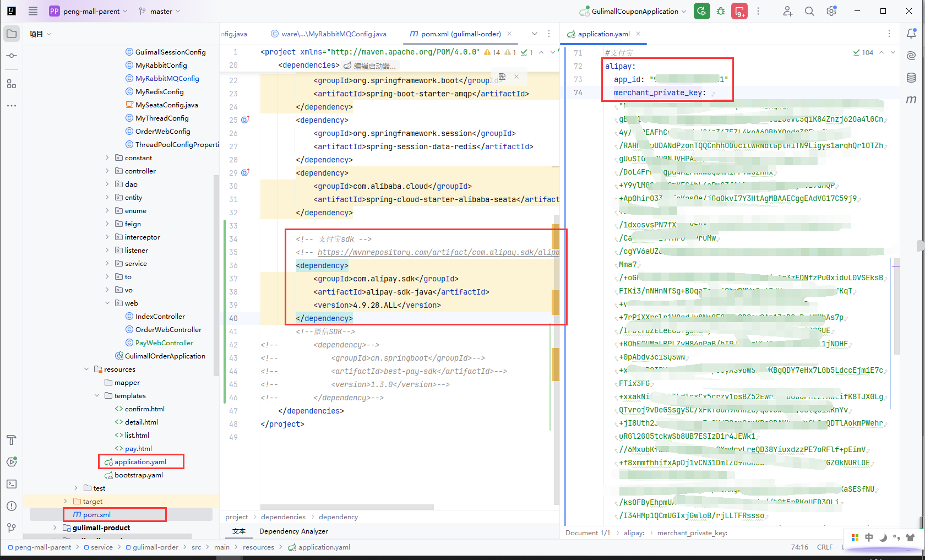Close the Maven reload floating widget
Image resolution: width=925 pixels, height=560 pixels.
click(516, 77)
